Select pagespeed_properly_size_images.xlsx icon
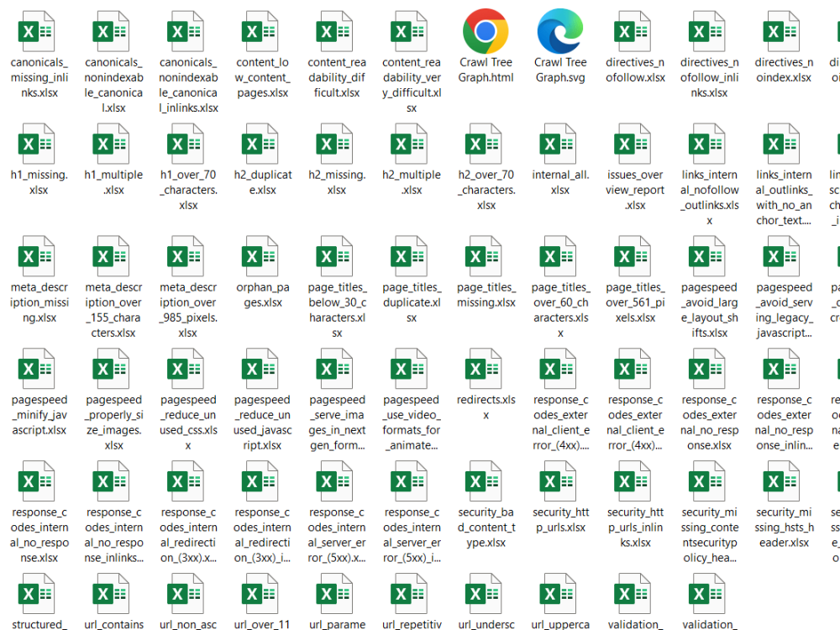This screenshot has height=630, width=840. (x=112, y=369)
